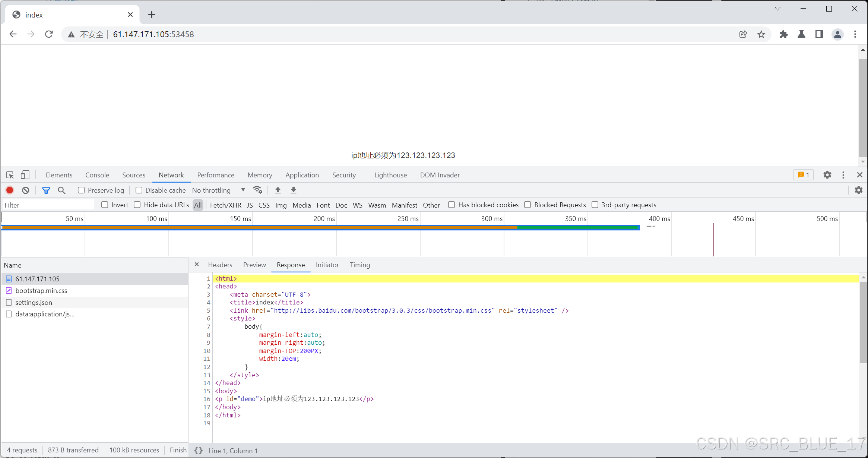Click the browser reload button
This screenshot has width=868, height=458.
[49, 34]
